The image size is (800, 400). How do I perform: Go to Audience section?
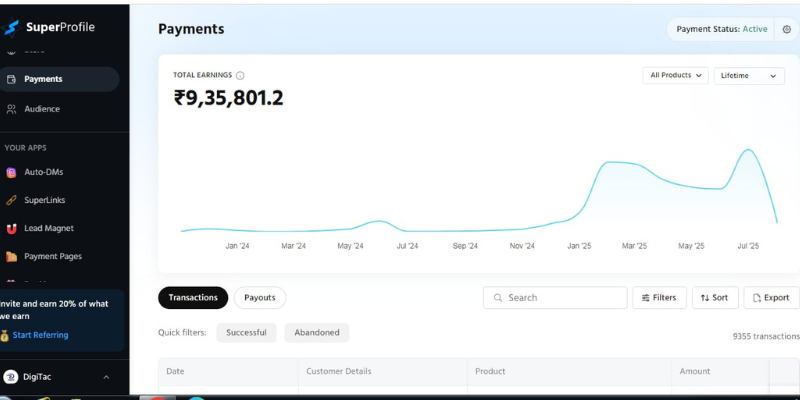point(41,109)
